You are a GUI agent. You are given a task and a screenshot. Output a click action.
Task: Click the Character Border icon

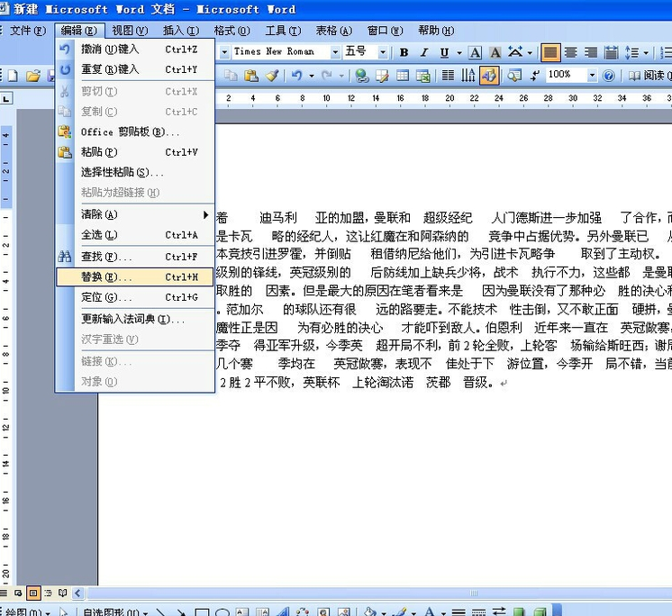[475, 52]
